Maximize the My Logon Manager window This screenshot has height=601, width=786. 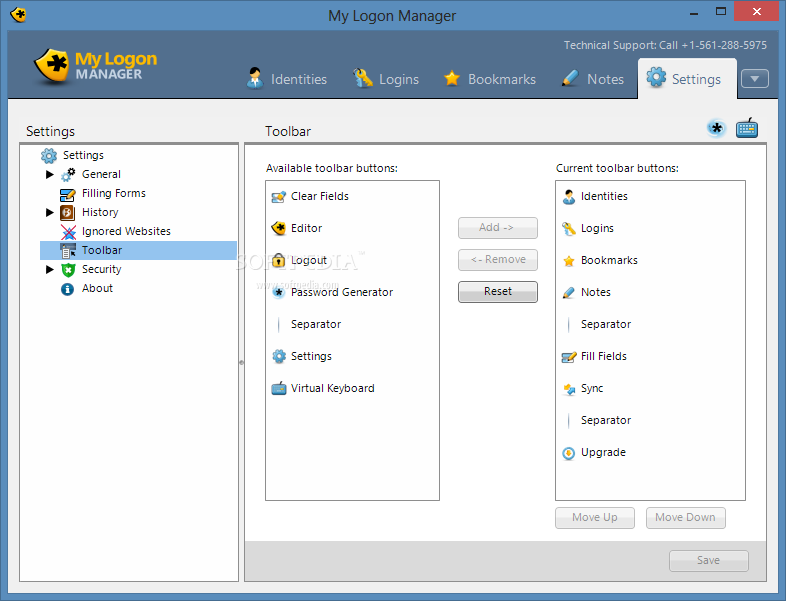[721, 12]
